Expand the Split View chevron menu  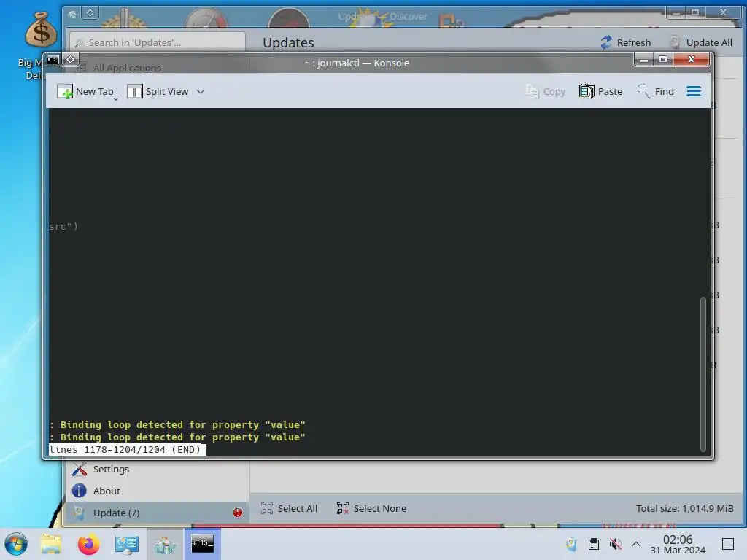click(x=201, y=91)
